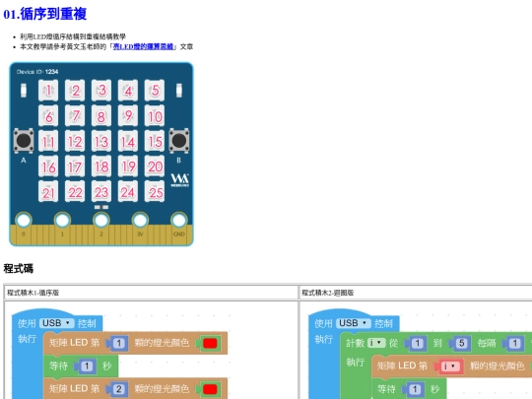
Task: Click LED number 4 on the board
Action: (128, 91)
